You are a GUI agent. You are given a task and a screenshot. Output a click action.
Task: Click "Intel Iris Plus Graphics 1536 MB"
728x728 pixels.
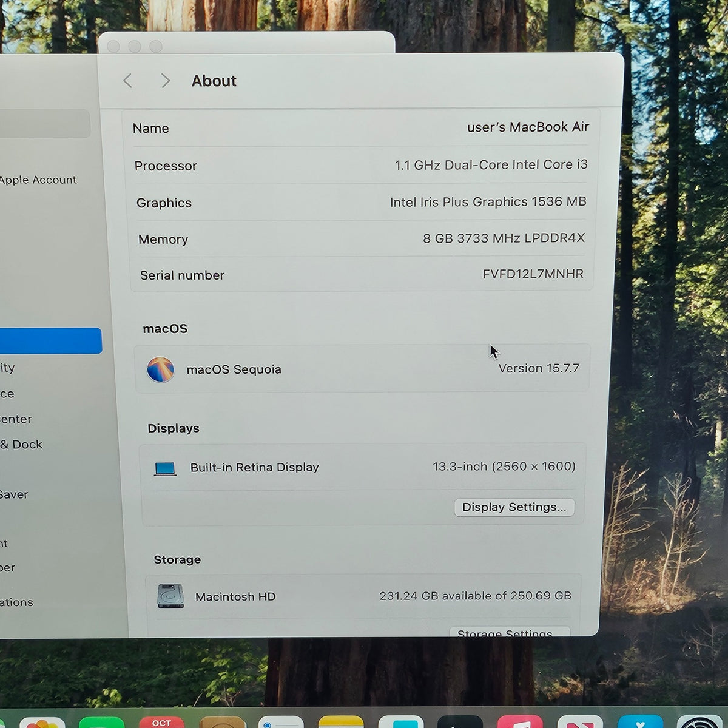pos(488,202)
